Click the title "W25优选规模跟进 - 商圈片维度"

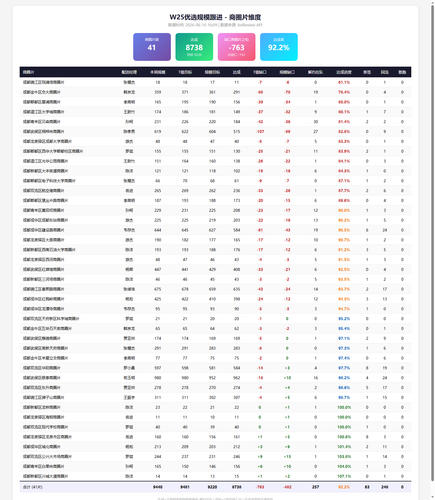[x=215, y=17]
